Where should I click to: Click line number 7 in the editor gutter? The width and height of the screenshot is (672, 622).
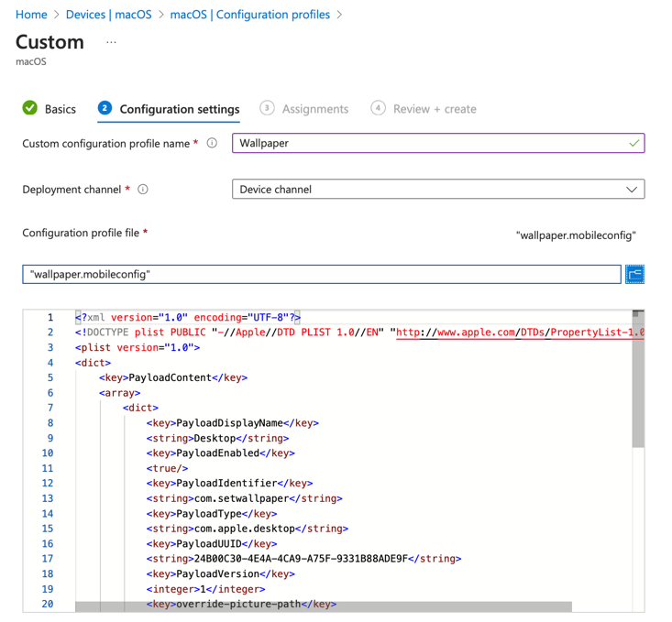[50, 408]
